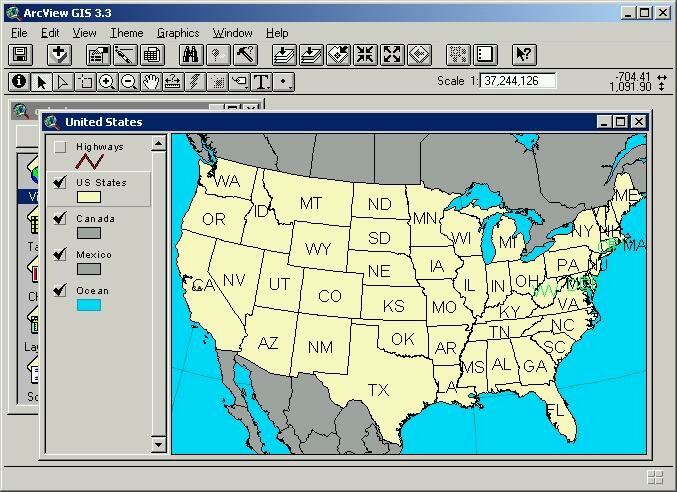Click the legend scrollbar up arrow
Viewport: 677px width, 492px height.
[x=158, y=143]
